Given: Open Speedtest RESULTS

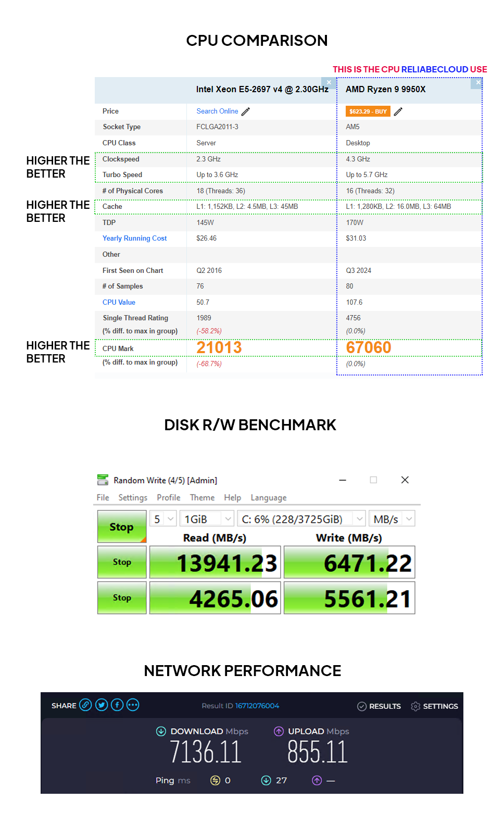Looking at the screenshot, I should [379, 706].
